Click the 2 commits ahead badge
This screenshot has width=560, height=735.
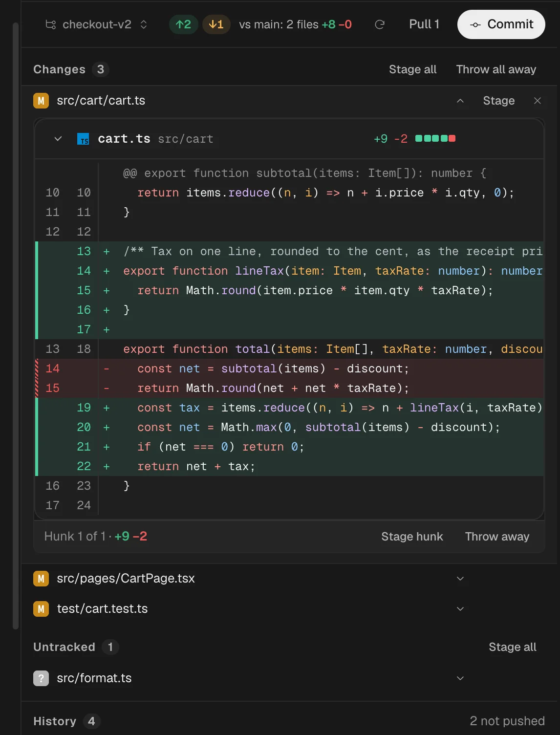(183, 24)
